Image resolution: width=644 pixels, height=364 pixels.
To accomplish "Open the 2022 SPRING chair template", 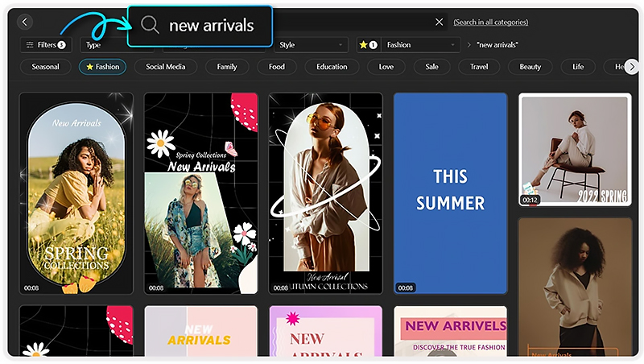I will (x=575, y=150).
